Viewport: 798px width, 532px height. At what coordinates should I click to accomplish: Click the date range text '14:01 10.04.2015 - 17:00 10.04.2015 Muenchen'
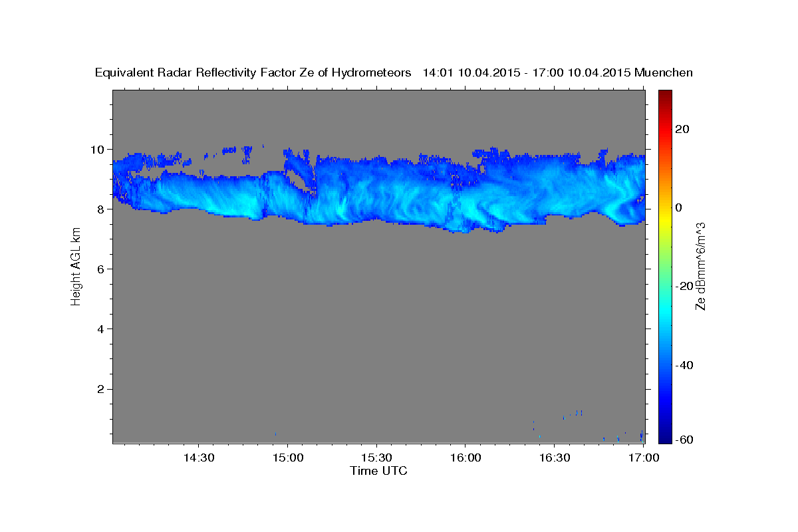(558, 73)
